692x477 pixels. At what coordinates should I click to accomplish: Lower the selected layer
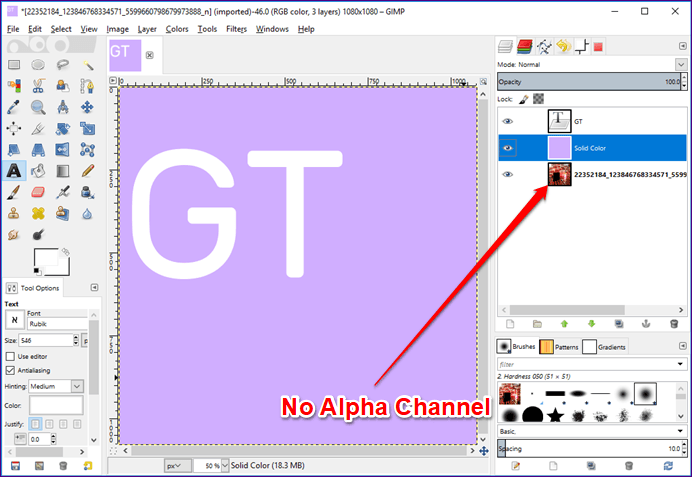(591, 324)
